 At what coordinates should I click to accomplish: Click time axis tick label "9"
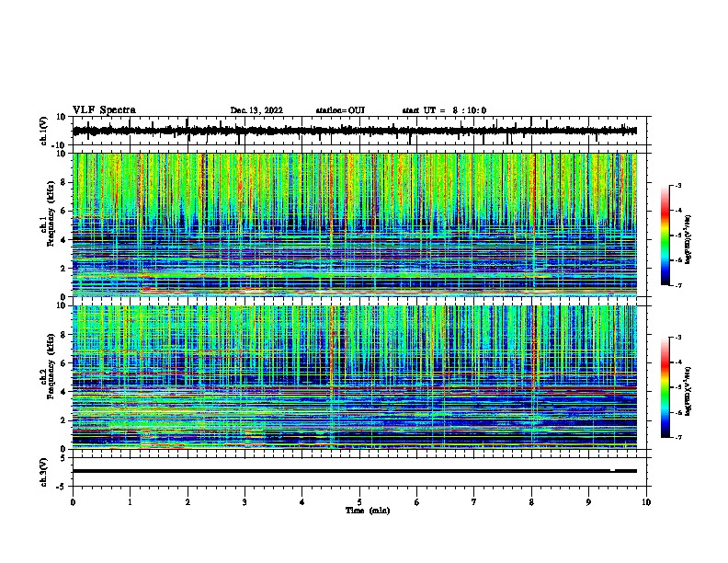click(x=588, y=502)
